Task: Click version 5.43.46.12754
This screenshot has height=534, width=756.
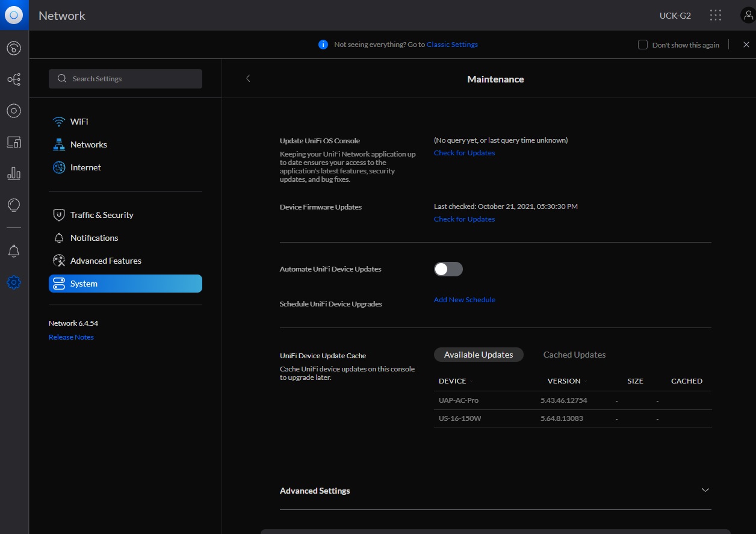Action: (x=563, y=400)
